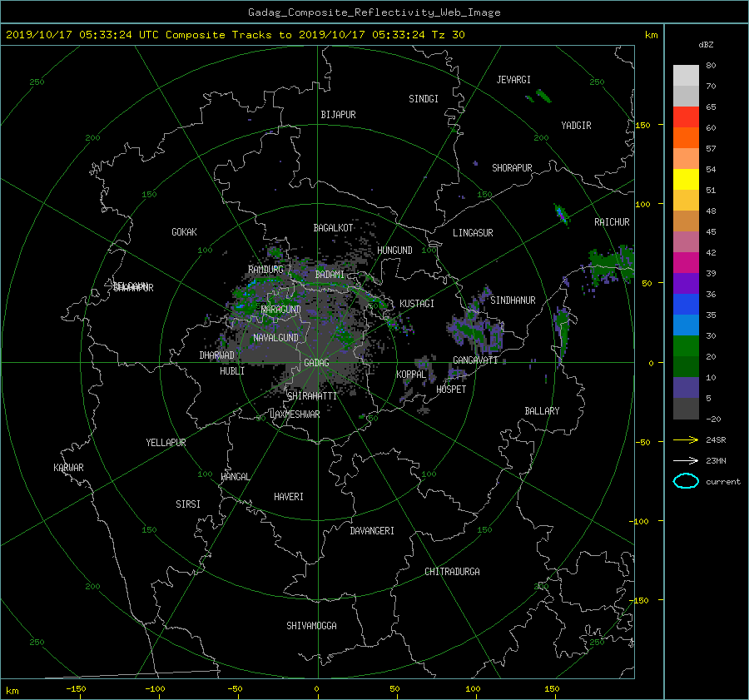Click the HOSPET city label
The height and width of the screenshot is (700, 749).
tap(451, 390)
